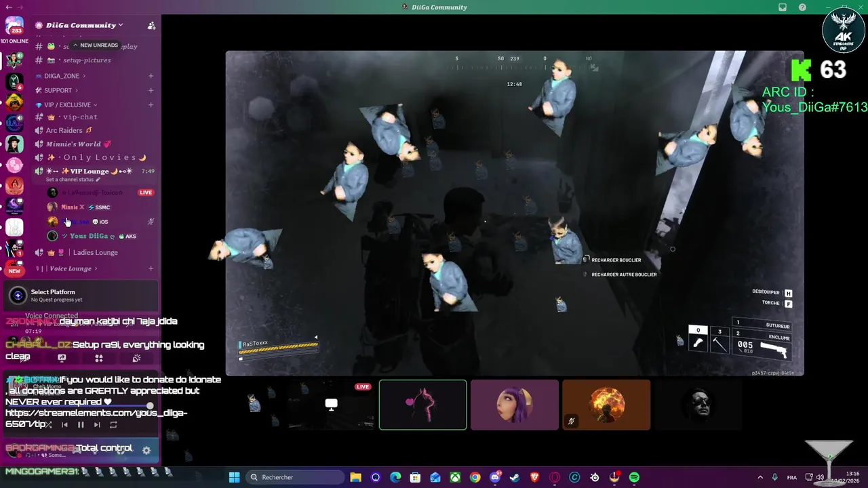Viewport: 868px width, 488px height.
Task: Switch the FRA keyboard language indicator
Action: (x=792, y=477)
